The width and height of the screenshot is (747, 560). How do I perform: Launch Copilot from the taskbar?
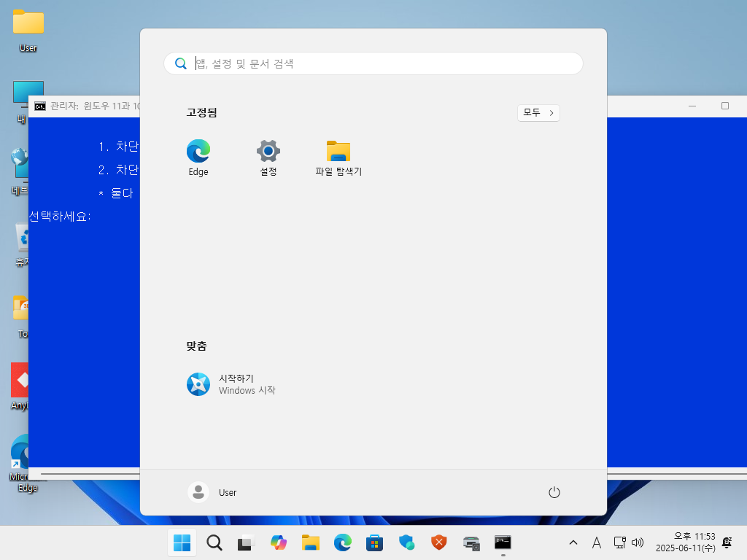[278, 542]
